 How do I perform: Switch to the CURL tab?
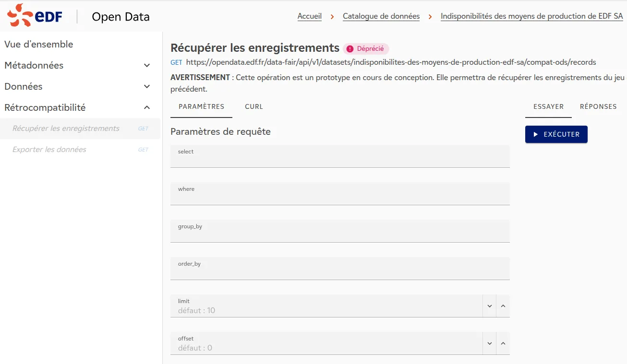pyautogui.click(x=254, y=106)
